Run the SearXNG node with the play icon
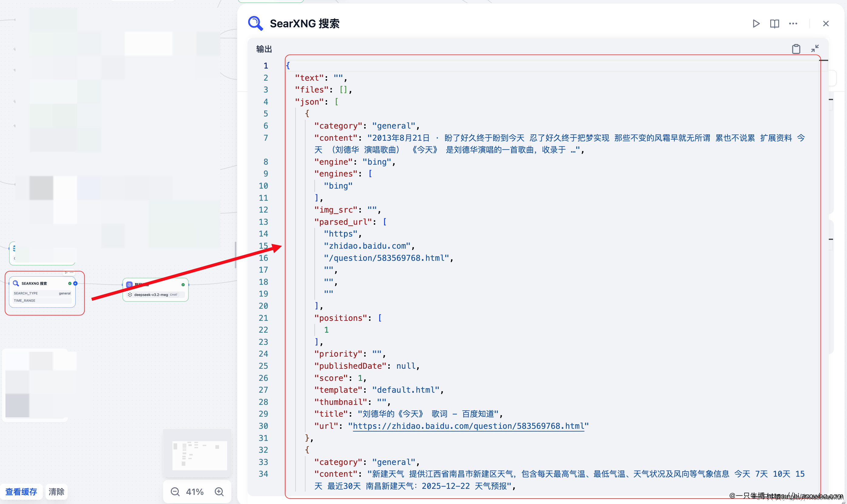Image resolution: width=847 pixels, height=504 pixels. click(756, 23)
